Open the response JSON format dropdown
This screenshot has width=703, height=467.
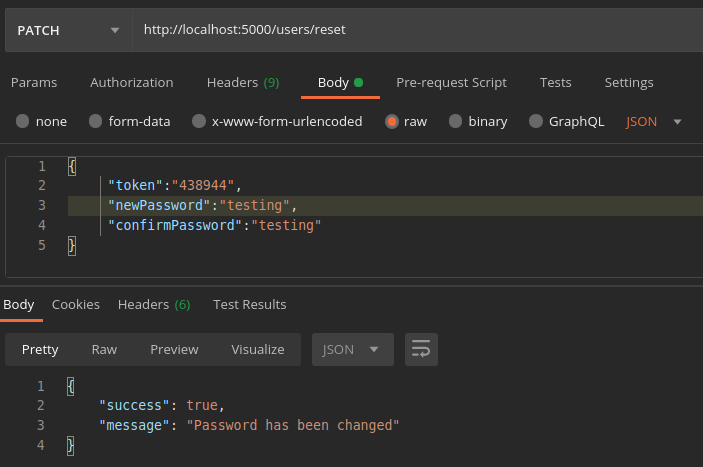click(352, 350)
